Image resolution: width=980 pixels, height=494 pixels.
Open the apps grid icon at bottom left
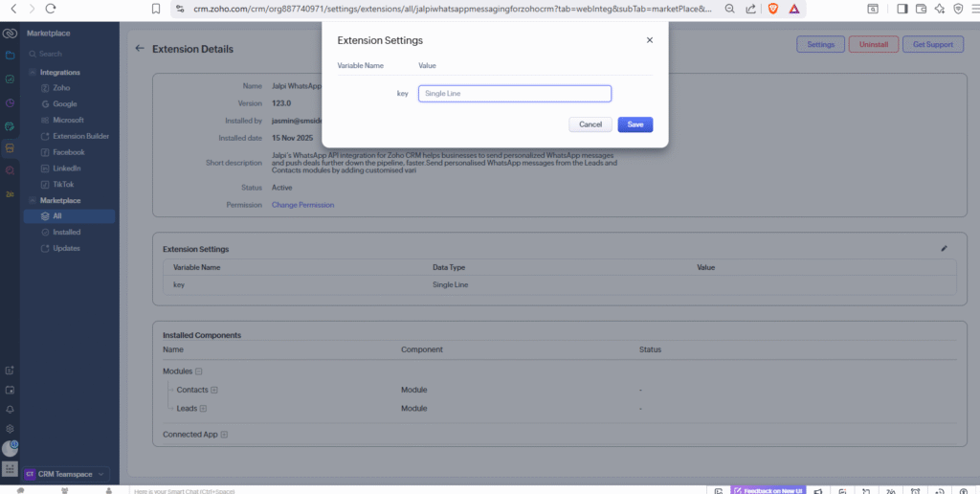tap(10, 469)
